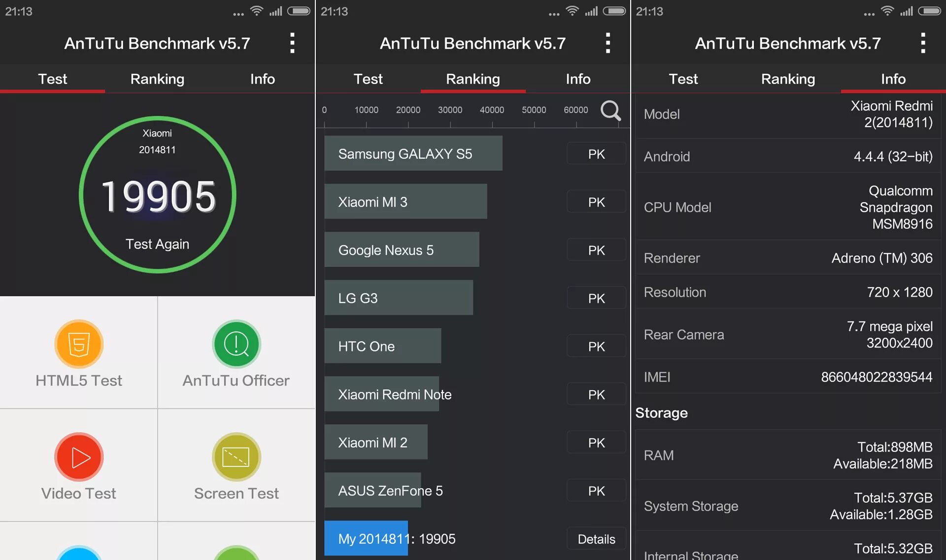Screen dimensions: 946x560
Task: Tap the RAM storage info row
Action: click(x=788, y=455)
